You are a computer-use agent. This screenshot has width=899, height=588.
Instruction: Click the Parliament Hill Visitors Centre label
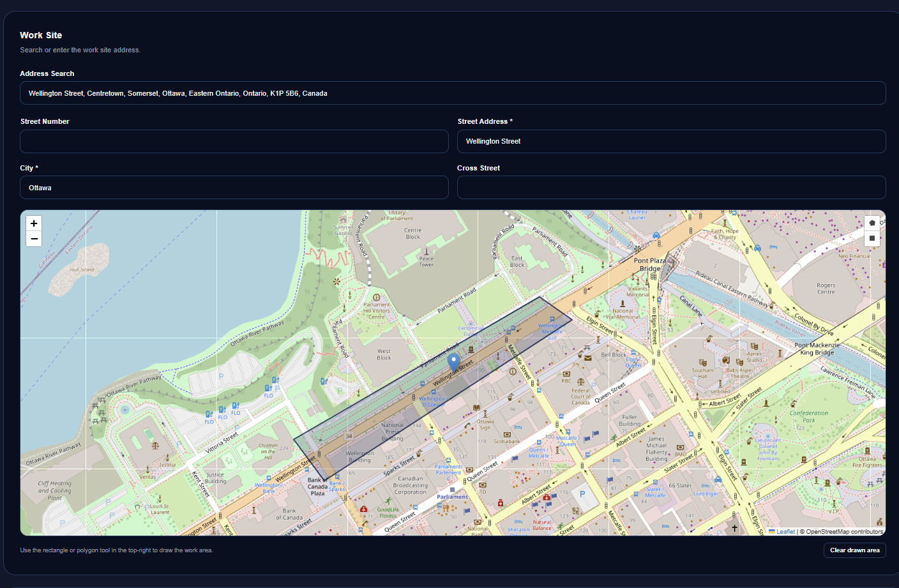(377, 310)
